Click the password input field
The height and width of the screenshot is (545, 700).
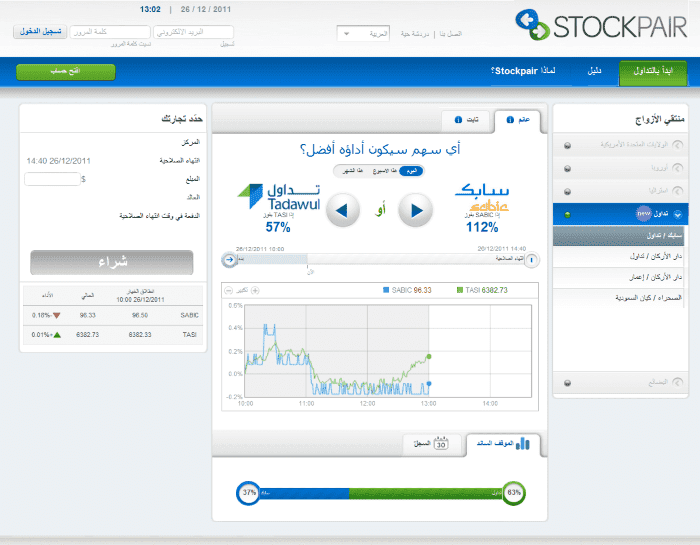click(110, 32)
